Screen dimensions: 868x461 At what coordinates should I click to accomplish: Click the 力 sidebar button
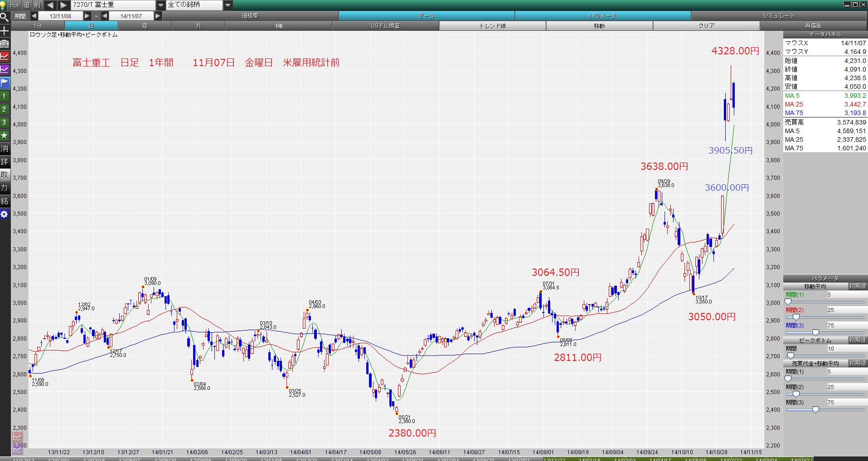[x=5, y=188]
